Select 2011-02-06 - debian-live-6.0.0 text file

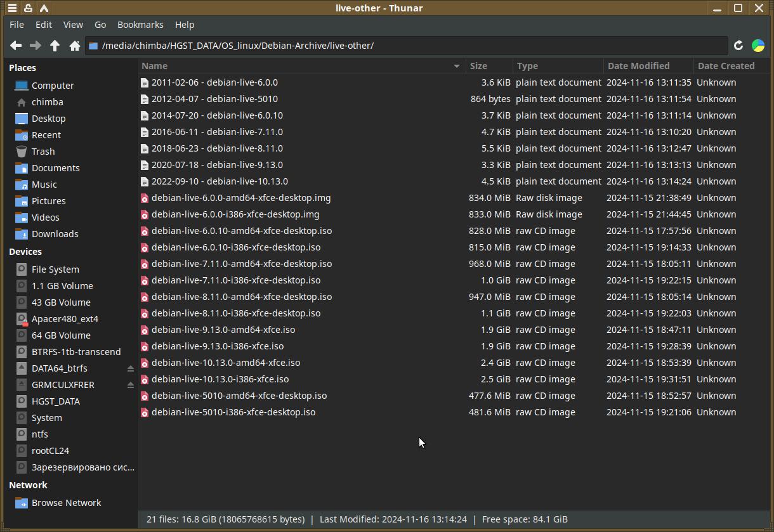click(x=214, y=82)
